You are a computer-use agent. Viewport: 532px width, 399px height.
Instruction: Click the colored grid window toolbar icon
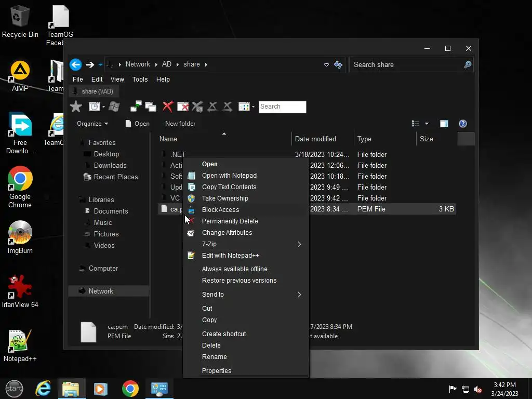click(x=244, y=107)
